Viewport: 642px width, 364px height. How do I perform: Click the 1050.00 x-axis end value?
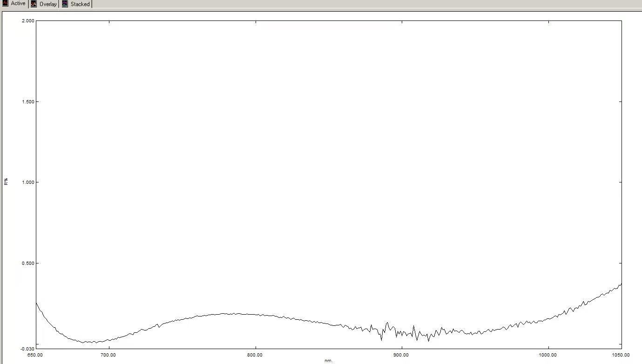pyautogui.click(x=621, y=355)
